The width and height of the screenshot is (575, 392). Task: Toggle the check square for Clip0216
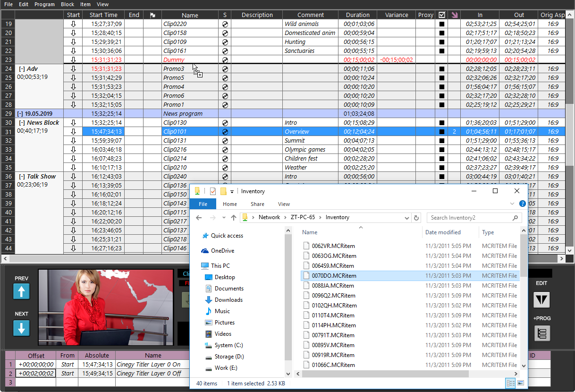442,150
